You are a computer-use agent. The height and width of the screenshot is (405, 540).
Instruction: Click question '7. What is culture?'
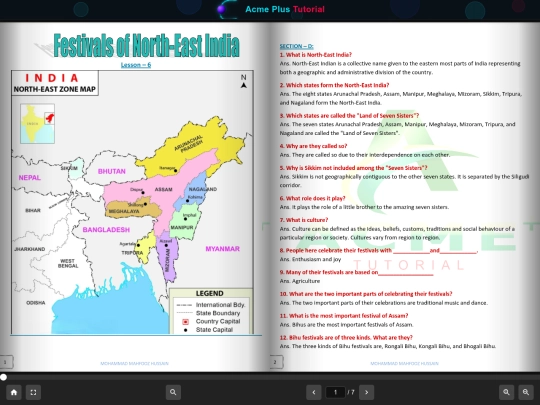click(x=304, y=220)
